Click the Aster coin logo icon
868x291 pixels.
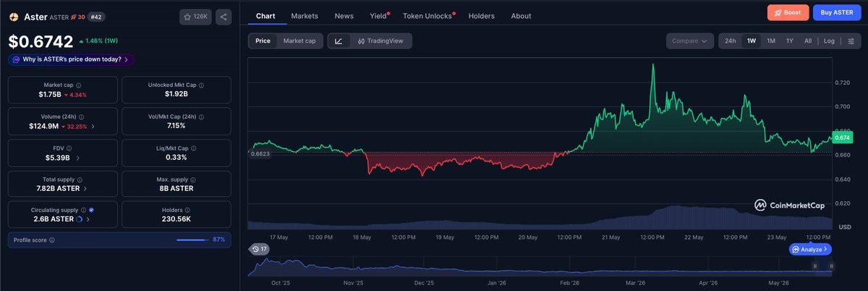[14, 16]
